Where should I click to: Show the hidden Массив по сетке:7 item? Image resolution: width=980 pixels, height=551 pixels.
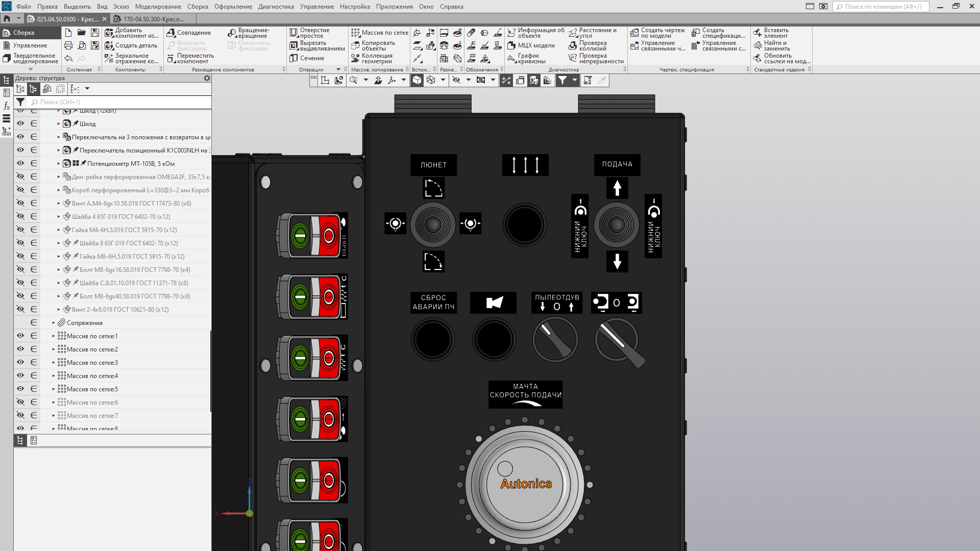(x=20, y=415)
